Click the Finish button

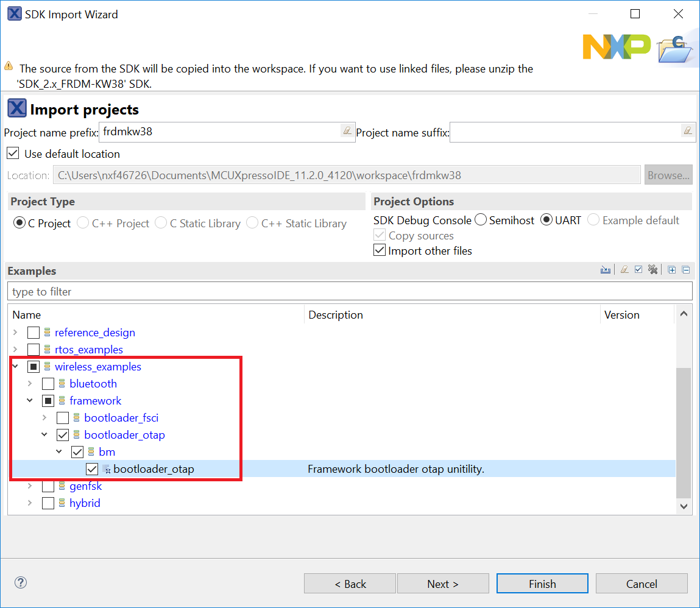pos(542,583)
